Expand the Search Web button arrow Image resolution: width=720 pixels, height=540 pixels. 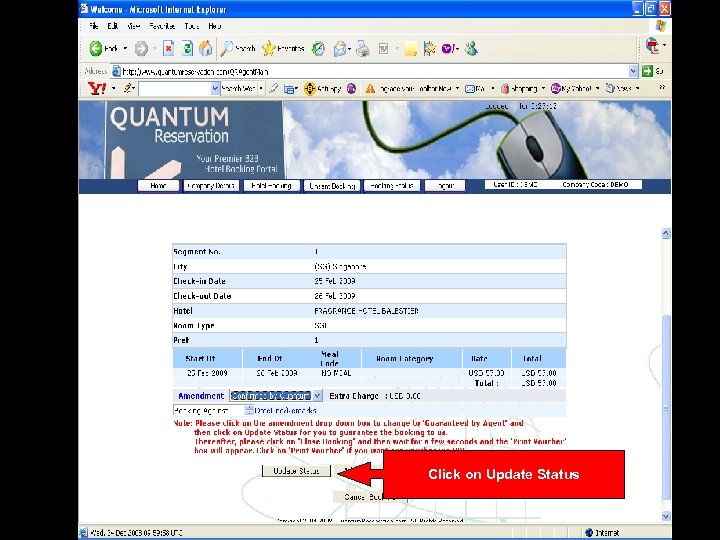coord(261,88)
